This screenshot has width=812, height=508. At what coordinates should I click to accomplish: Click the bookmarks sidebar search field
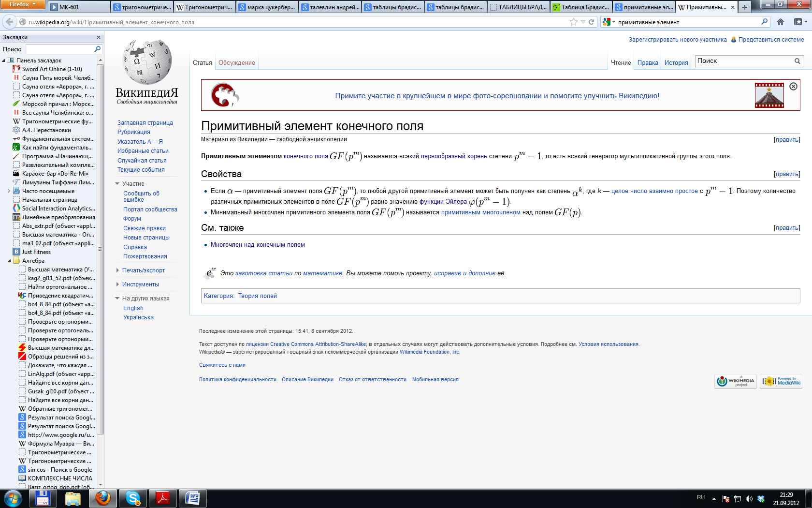59,49
